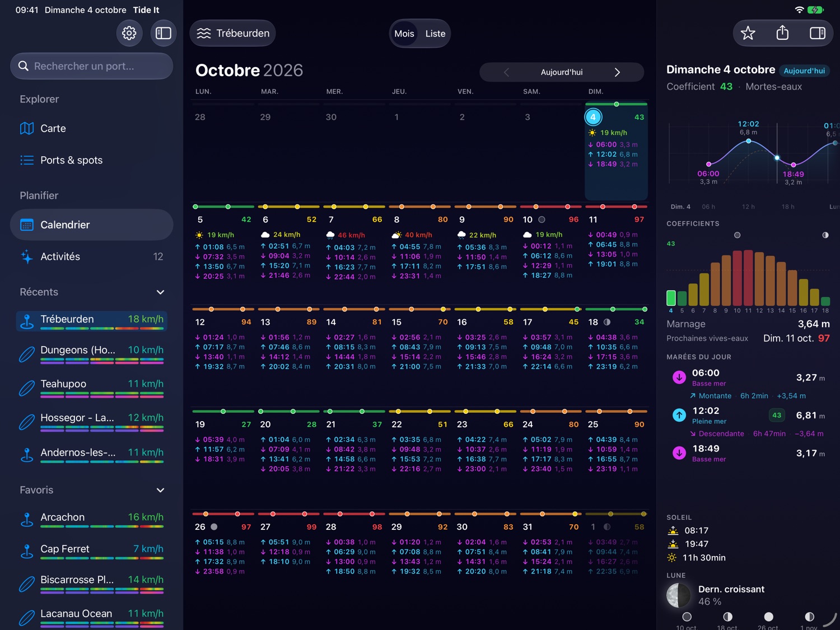The image size is (840, 630).
Task: Search for a port field
Action: (92, 66)
